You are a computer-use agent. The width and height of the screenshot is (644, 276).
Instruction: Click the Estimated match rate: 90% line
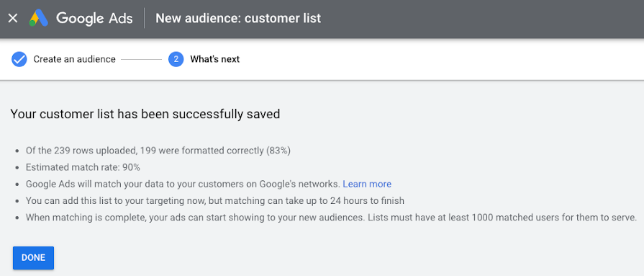(x=83, y=167)
